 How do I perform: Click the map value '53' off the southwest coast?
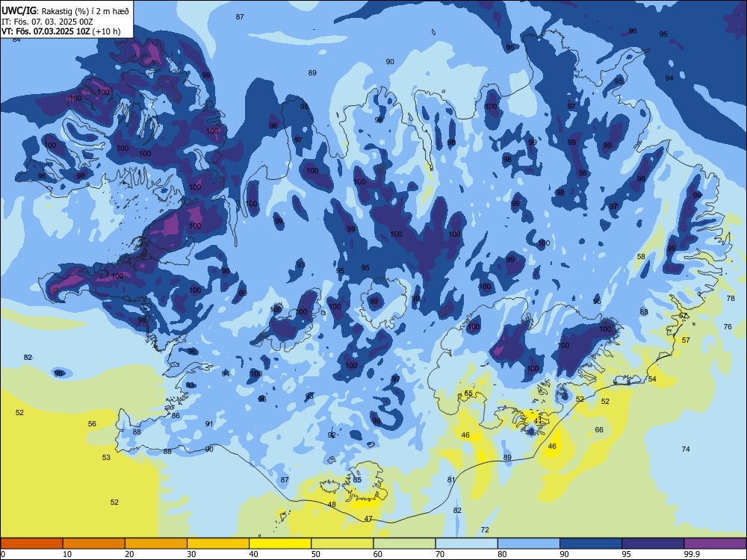pyautogui.click(x=106, y=457)
